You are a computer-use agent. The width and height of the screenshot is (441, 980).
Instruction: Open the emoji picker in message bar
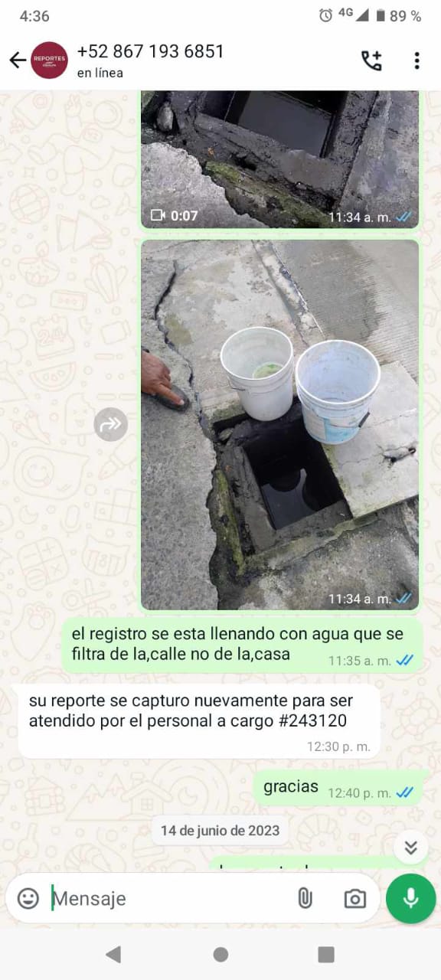point(28,898)
